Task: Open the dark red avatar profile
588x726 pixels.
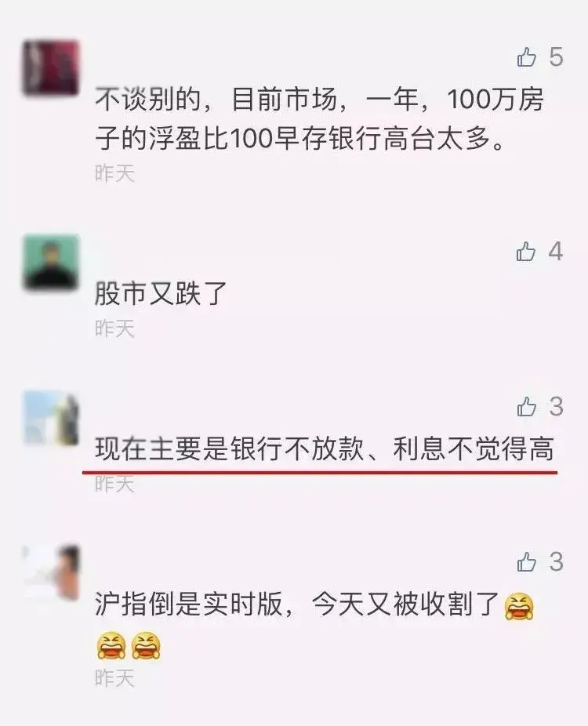Action: point(51,68)
